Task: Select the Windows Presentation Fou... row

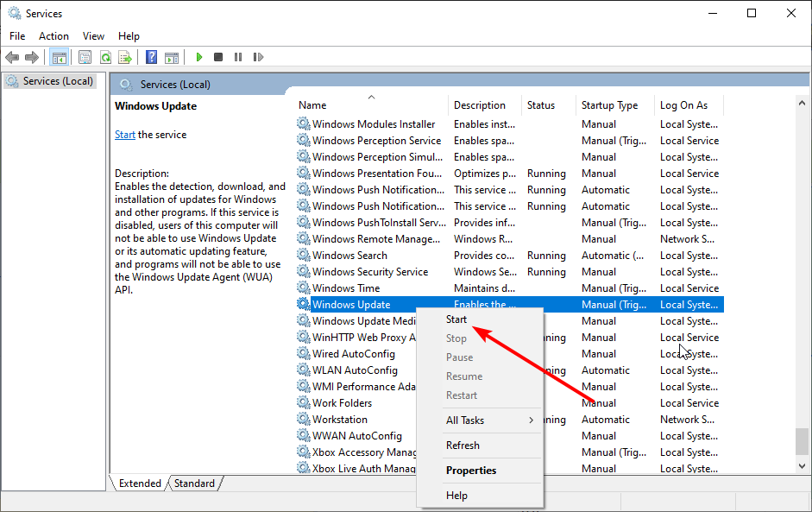Action: tap(510, 173)
